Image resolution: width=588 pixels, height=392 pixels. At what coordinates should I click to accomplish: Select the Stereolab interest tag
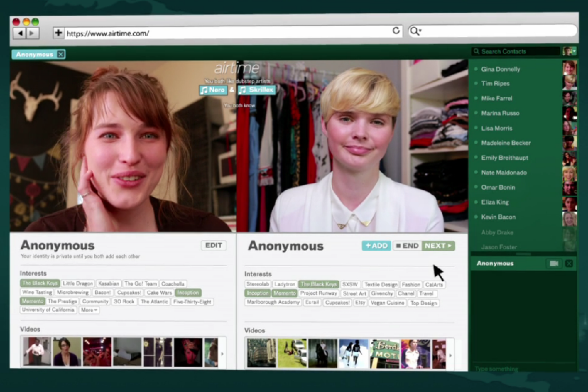[x=258, y=285]
